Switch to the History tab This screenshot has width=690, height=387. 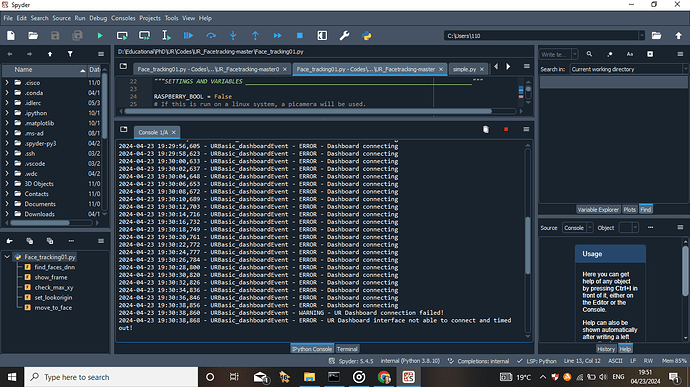click(x=606, y=349)
